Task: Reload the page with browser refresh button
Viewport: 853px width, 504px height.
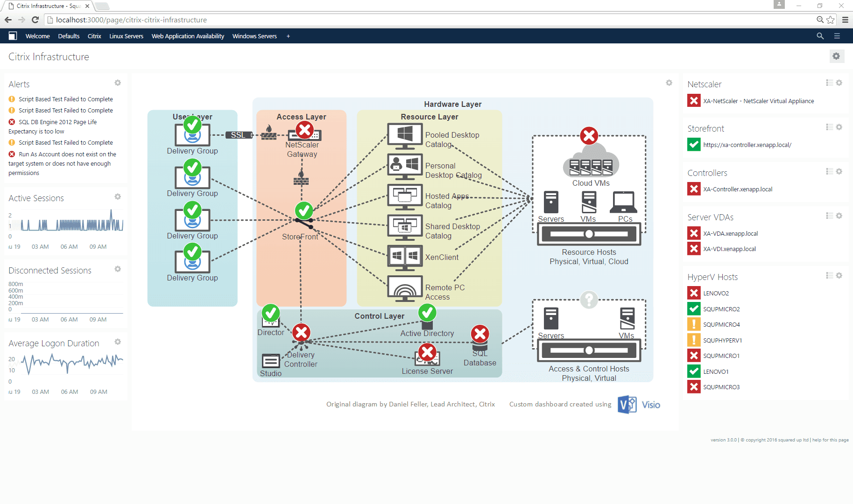Action: click(x=35, y=20)
